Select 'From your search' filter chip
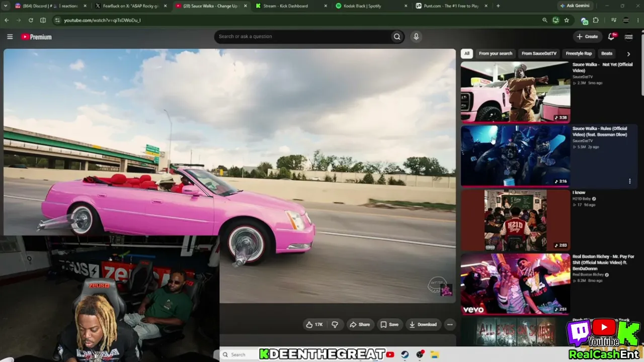 click(x=496, y=53)
